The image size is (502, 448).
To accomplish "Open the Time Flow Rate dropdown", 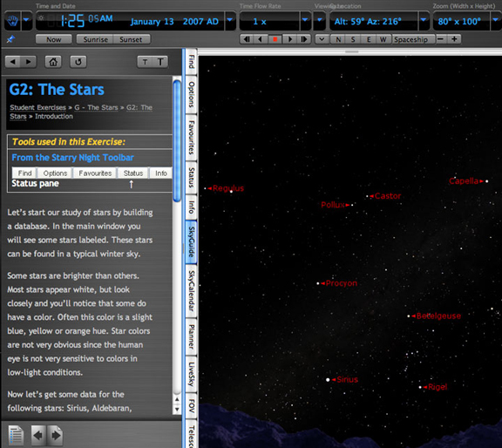I will point(304,21).
